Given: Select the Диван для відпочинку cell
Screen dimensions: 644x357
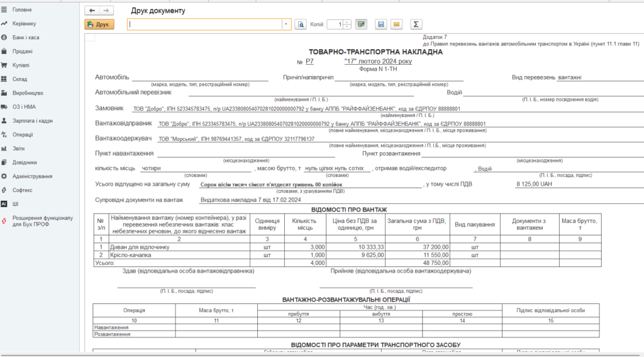Looking at the screenshot, I should pos(179,247).
